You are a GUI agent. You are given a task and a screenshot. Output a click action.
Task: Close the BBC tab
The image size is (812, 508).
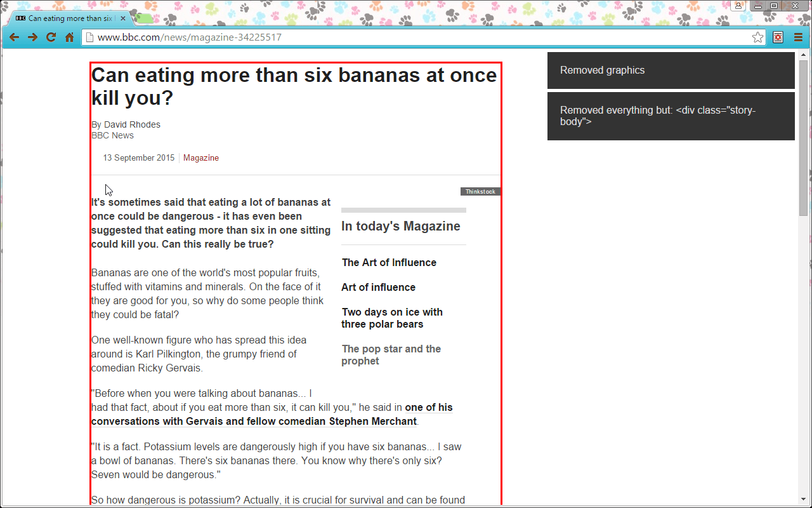[x=123, y=18]
